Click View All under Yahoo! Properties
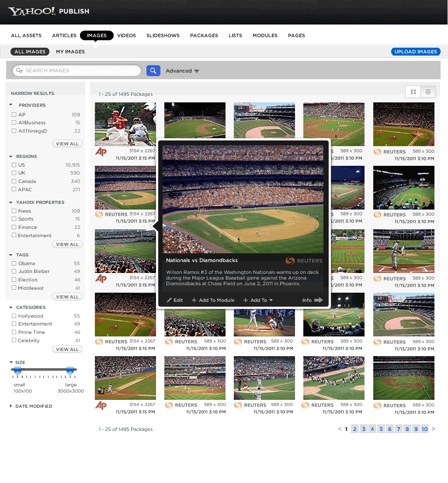The width and height of the screenshot is (448, 483). 67,244
